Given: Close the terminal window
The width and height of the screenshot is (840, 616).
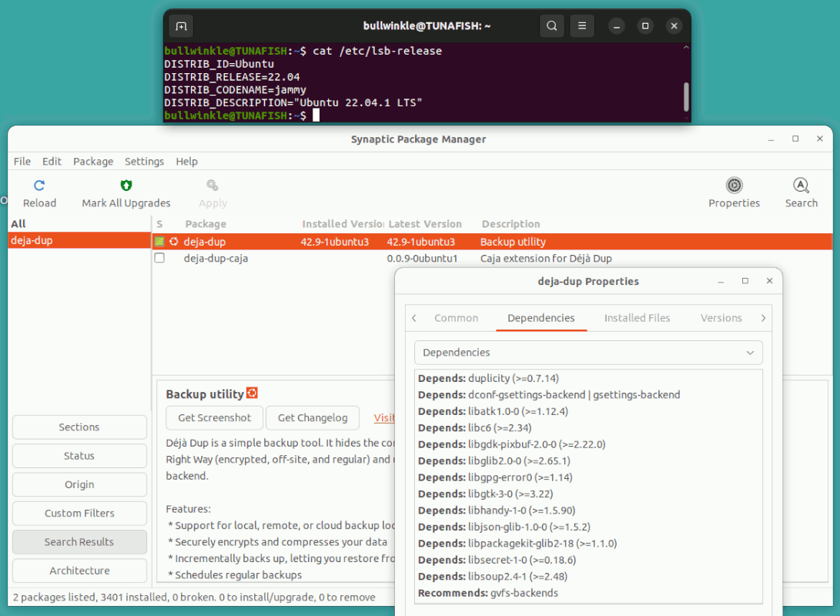Looking at the screenshot, I should (674, 25).
